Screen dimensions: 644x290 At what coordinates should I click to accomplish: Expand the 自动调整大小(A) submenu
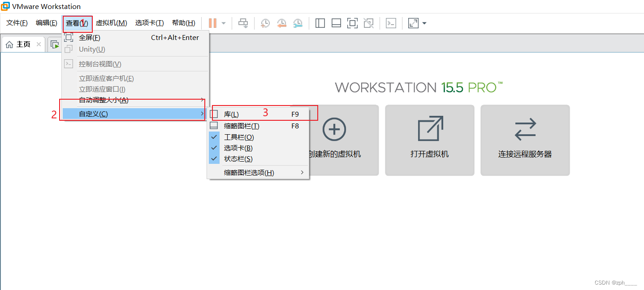click(x=135, y=100)
